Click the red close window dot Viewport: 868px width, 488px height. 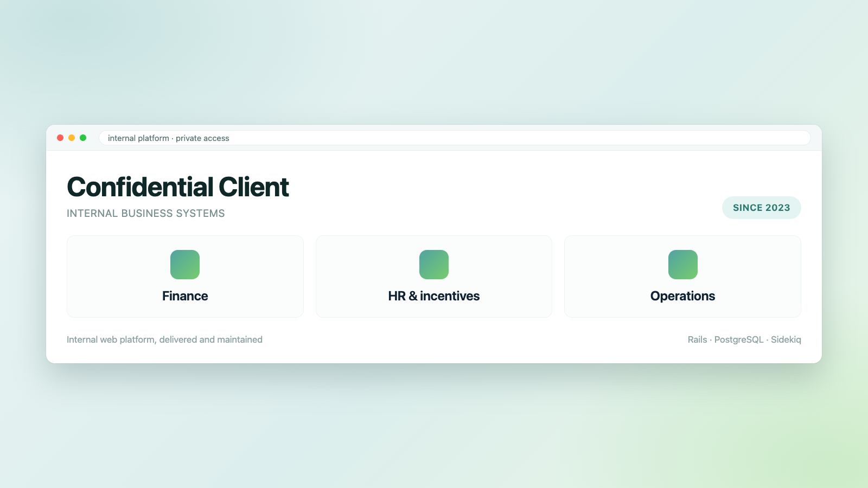coord(60,138)
